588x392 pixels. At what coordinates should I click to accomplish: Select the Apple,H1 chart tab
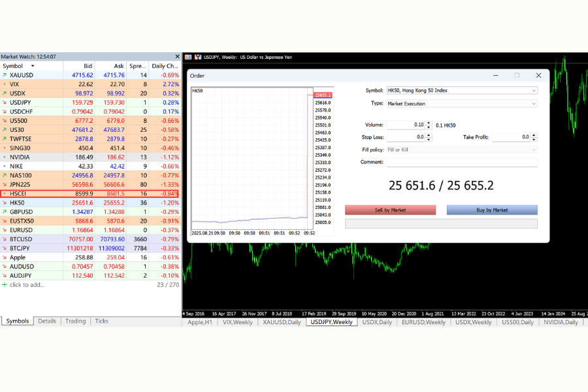[x=199, y=322]
